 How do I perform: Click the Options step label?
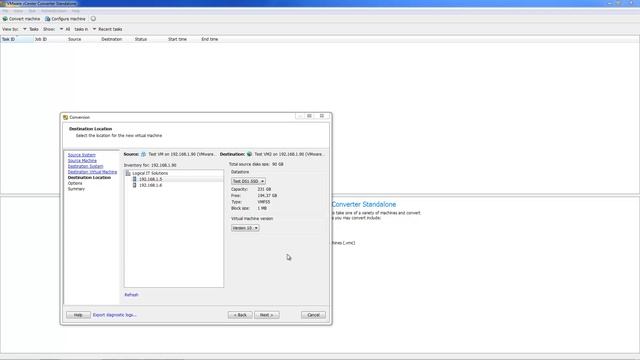[x=75, y=183]
